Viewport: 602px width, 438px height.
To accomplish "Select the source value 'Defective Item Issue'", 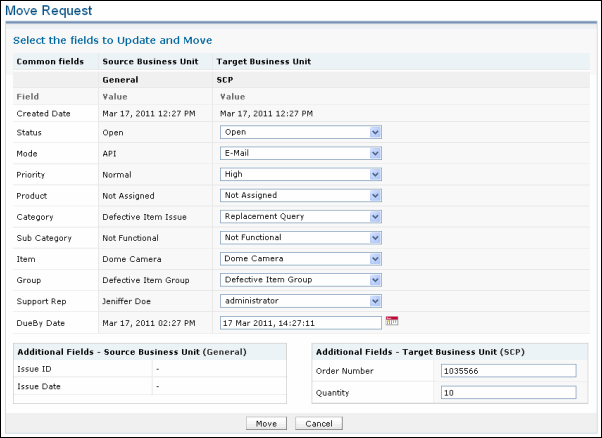I will [144, 217].
